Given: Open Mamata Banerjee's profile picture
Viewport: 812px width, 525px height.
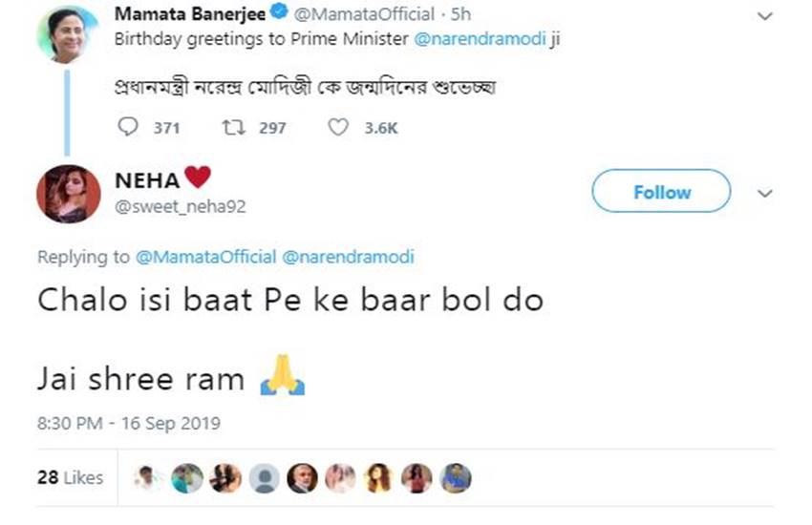Looking at the screenshot, I should click(68, 35).
